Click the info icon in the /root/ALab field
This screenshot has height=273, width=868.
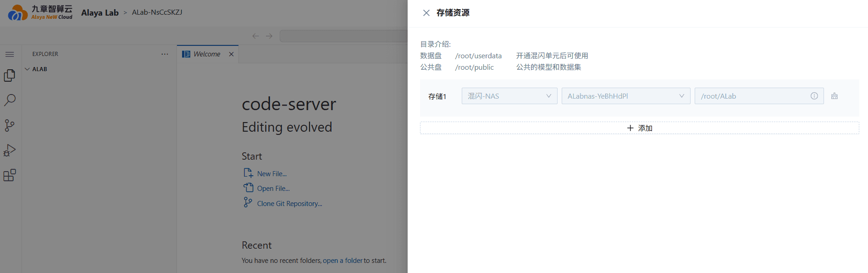[814, 96]
